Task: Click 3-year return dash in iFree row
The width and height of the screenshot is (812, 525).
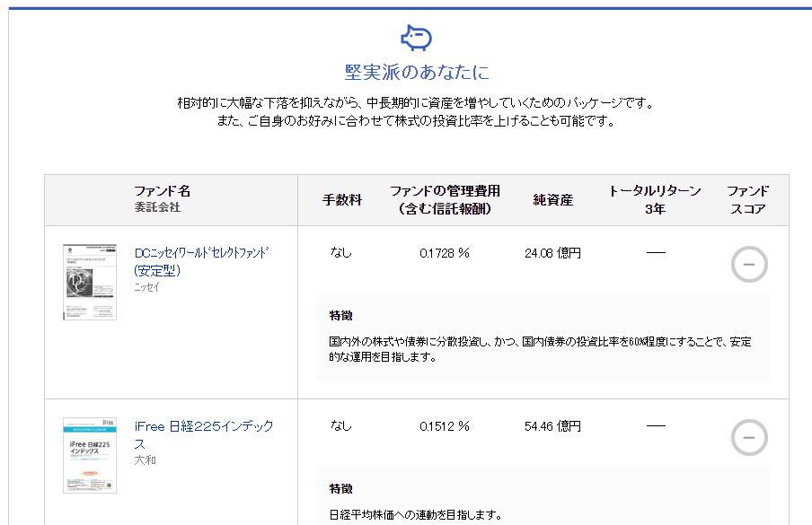Action: (x=656, y=425)
